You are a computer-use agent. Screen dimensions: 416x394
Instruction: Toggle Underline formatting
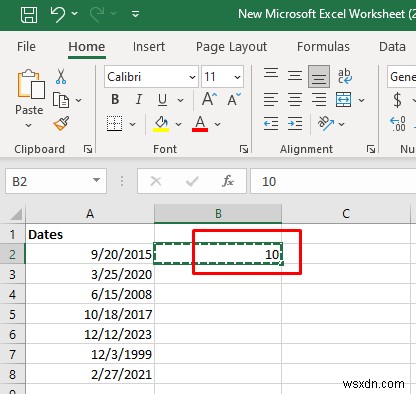(x=162, y=100)
